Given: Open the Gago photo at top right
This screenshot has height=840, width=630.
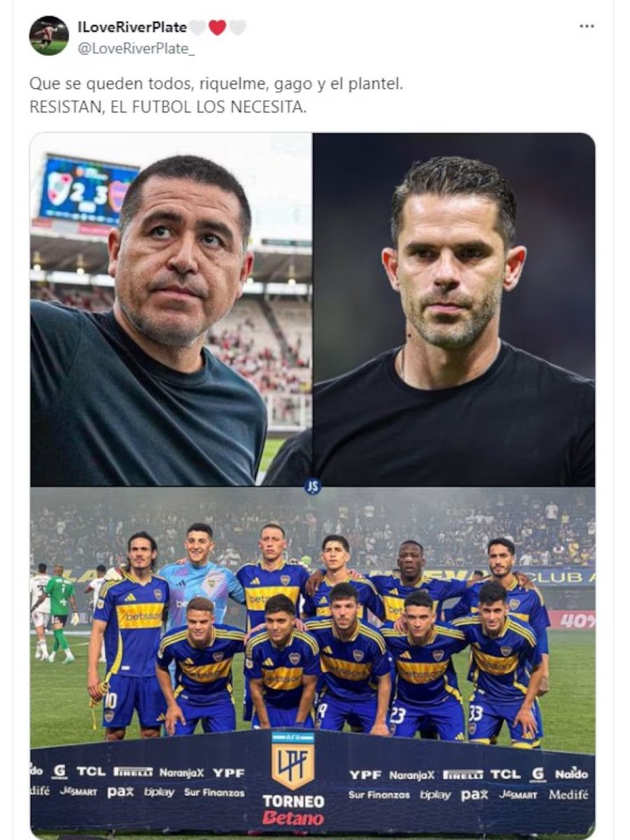Looking at the screenshot, I should pyautogui.click(x=454, y=309).
